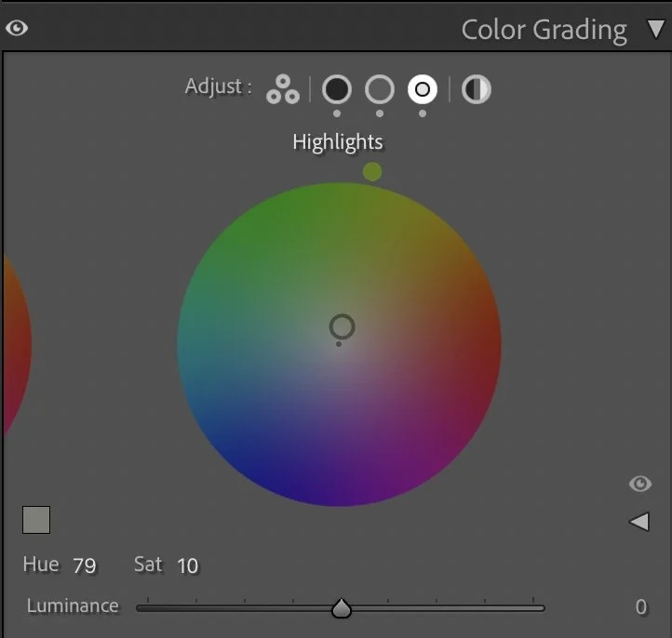
Task: Click the center saturation handle in color wheel
Action: coord(342,327)
